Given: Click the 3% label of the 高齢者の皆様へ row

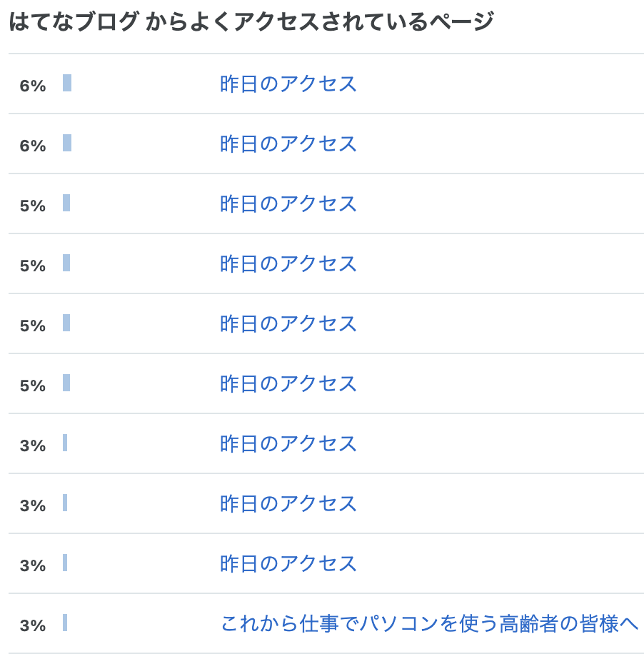Looking at the screenshot, I should [x=33, y=625].
